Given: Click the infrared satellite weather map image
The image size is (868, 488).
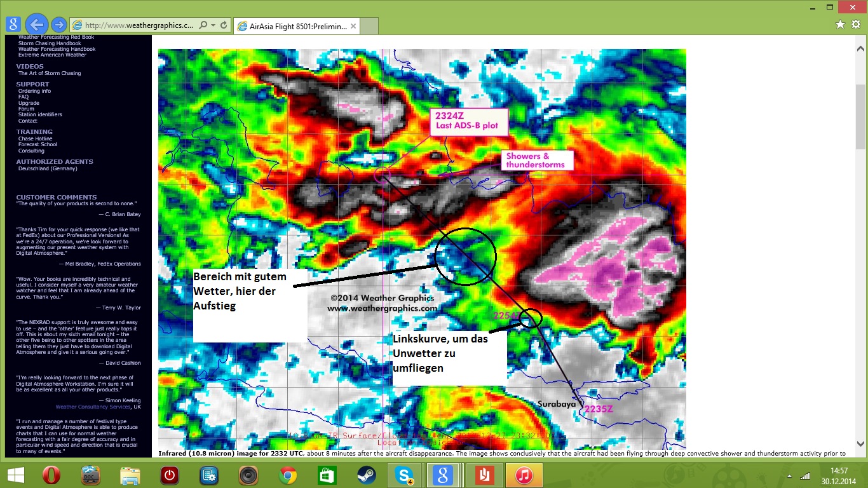Looking at the screenshot, I should (x=422, y=249).
